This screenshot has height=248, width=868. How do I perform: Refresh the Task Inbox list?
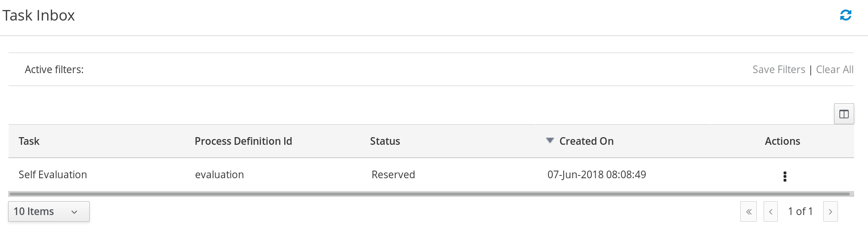coord(846,15)
